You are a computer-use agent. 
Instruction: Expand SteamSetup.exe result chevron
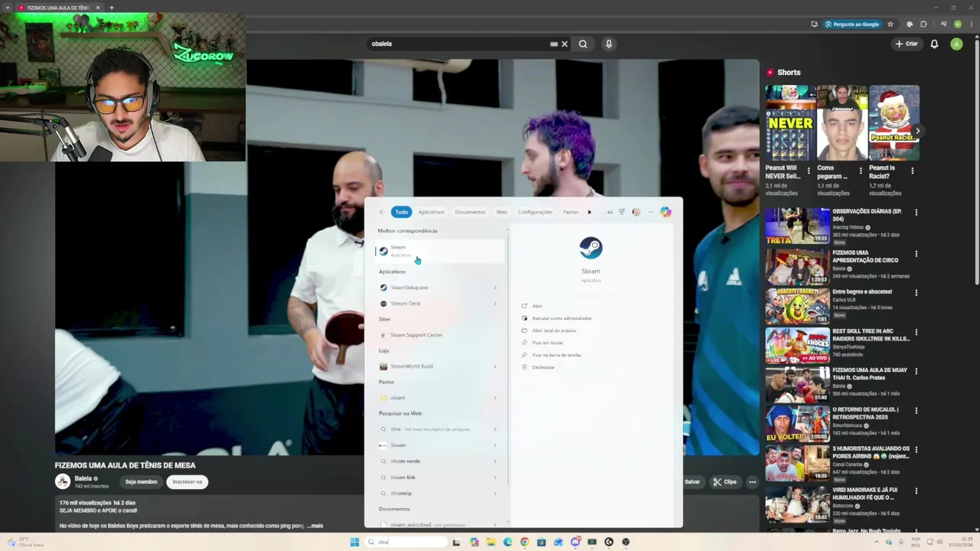[x=495, y=288]
